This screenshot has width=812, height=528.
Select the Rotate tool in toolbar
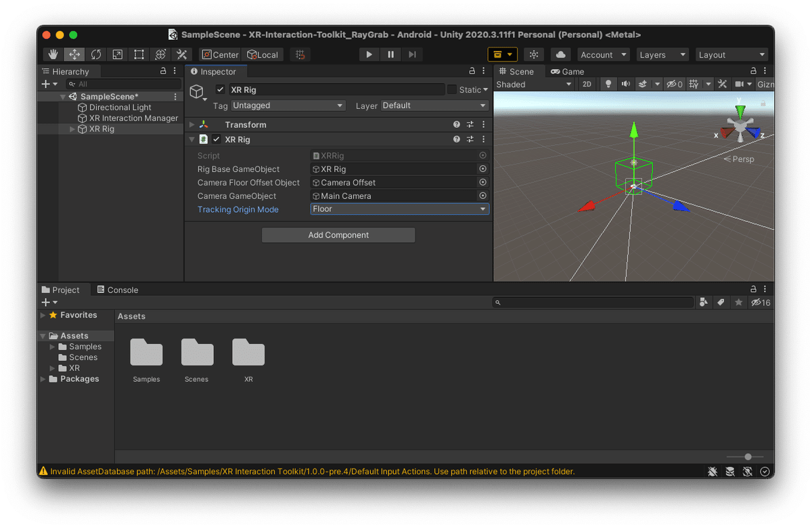pyautogui.click(x=96, y=55)
